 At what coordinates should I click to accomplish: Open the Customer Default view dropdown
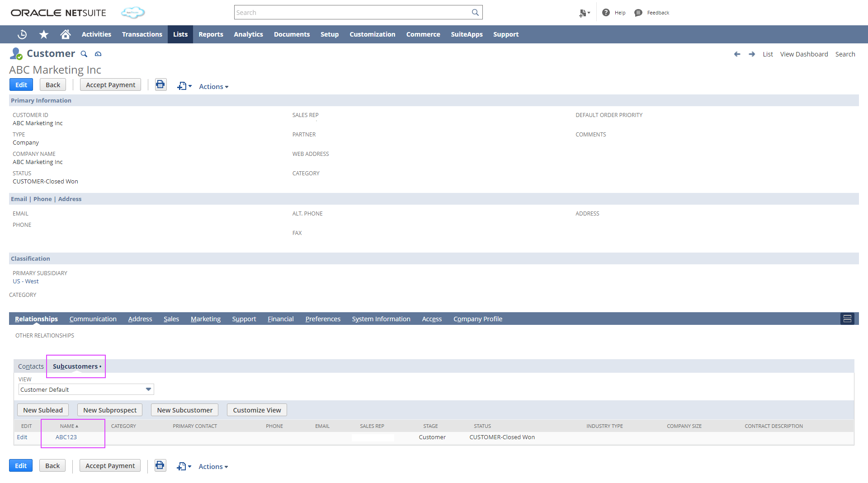tap(86, 389)
